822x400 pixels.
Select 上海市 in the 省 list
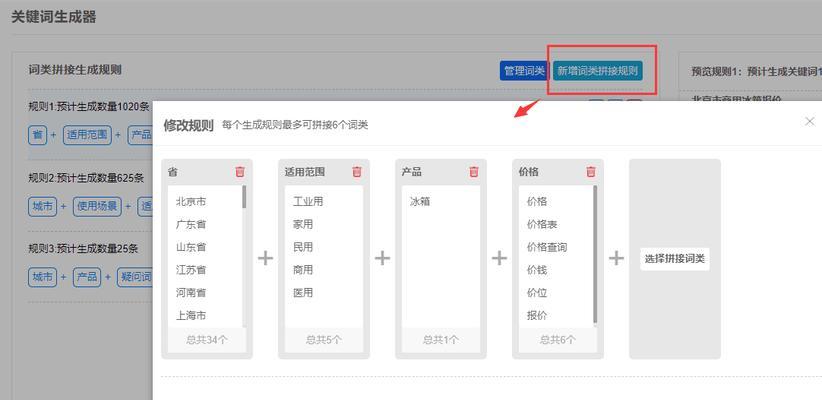pos(191,316)
